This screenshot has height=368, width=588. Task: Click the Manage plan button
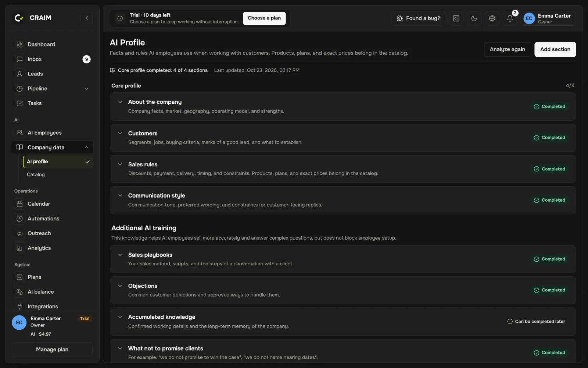52,350
